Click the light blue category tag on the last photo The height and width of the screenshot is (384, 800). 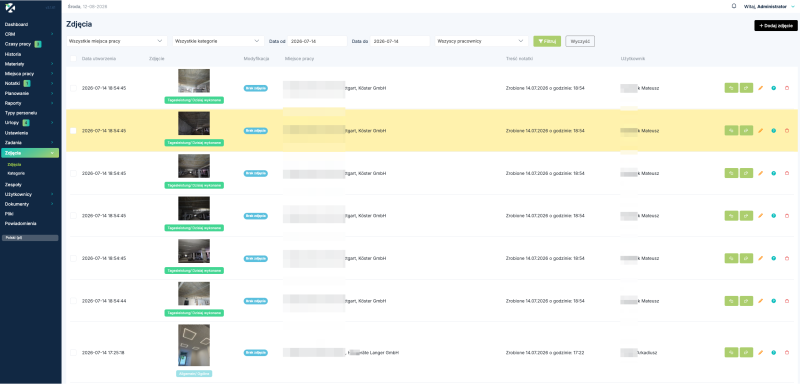point(194,373)
